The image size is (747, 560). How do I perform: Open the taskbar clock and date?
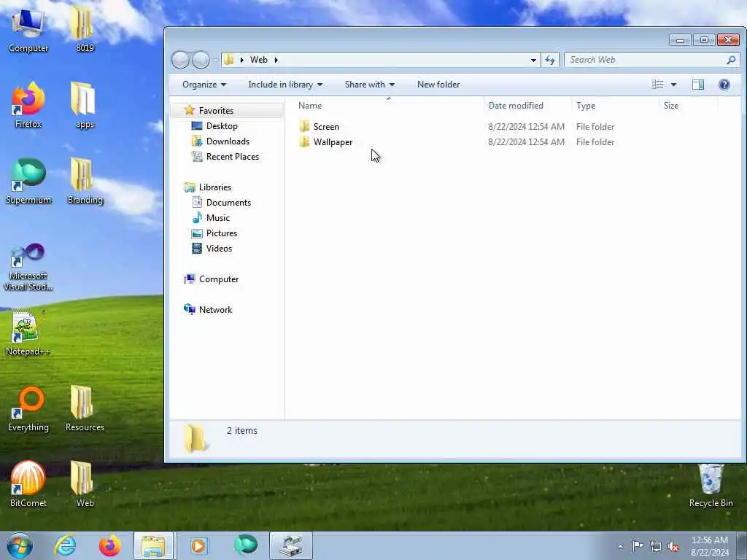coord(710,546)
